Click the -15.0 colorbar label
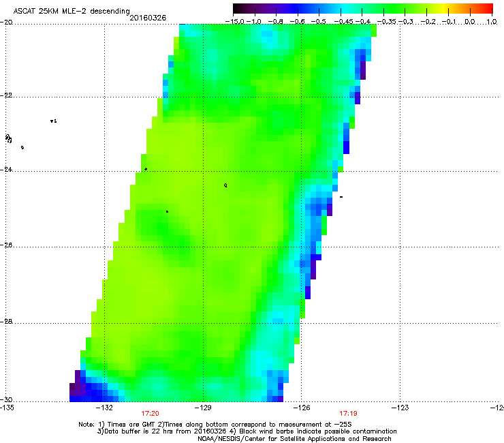This screenshot has width=504, height=443. (235, 22)
